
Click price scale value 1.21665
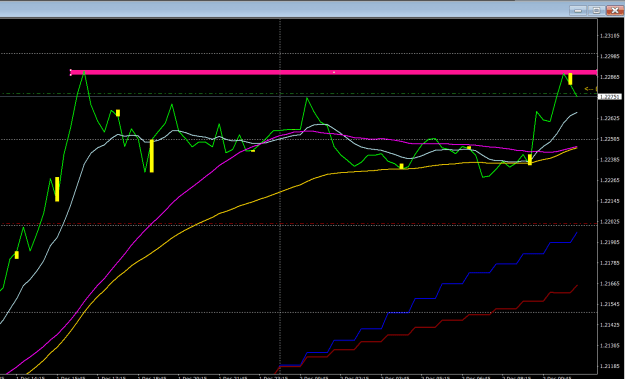pyautogui.click(x=610, y=284)
